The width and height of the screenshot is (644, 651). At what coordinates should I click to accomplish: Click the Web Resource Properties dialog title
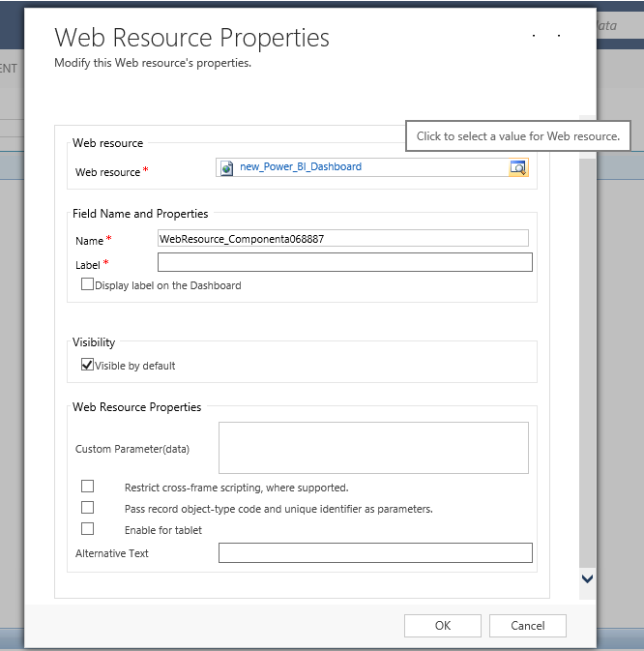(x=191, y=38)
